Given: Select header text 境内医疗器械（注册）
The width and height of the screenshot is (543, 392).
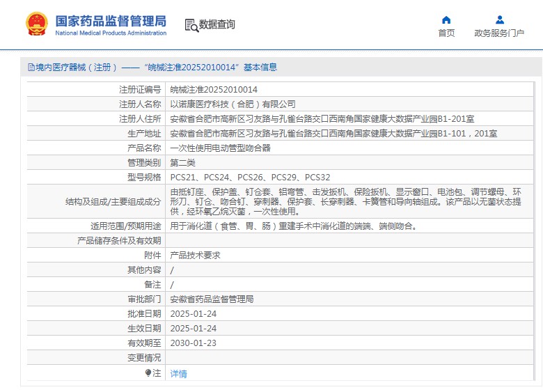Looking at the screenshot, I should [77, 67].
